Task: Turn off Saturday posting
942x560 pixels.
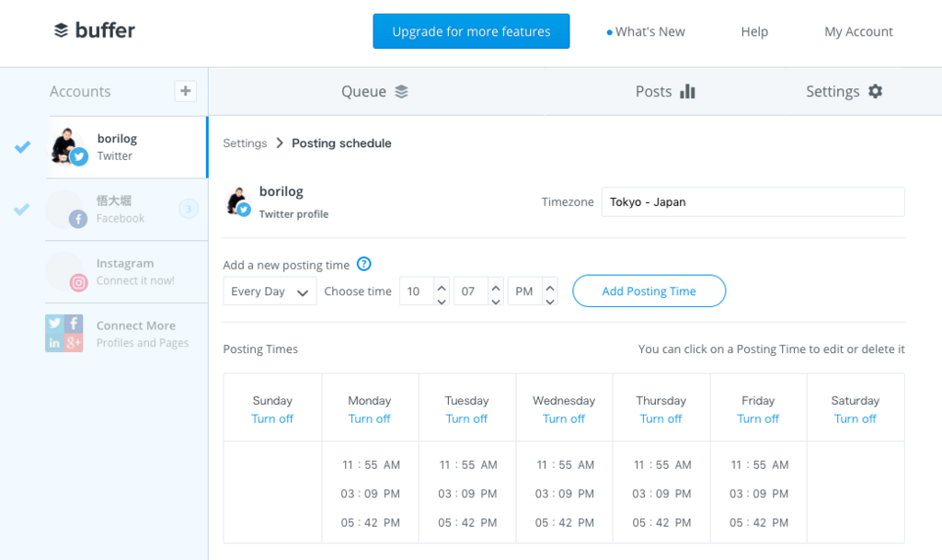Action: point(856,418)
